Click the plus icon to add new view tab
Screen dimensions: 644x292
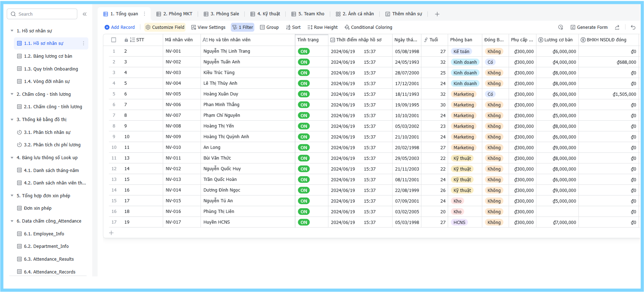[x=437, y=14]
